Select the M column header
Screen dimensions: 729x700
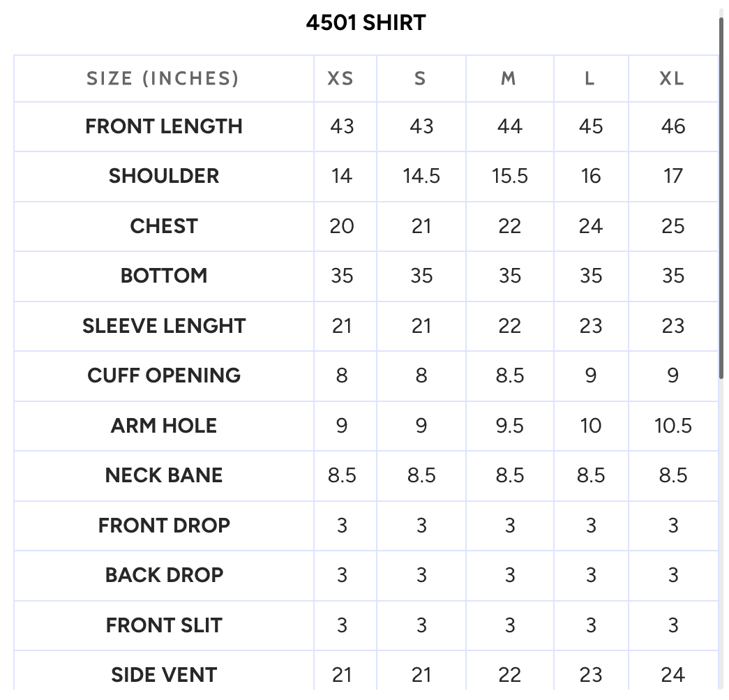coord(509,79)
